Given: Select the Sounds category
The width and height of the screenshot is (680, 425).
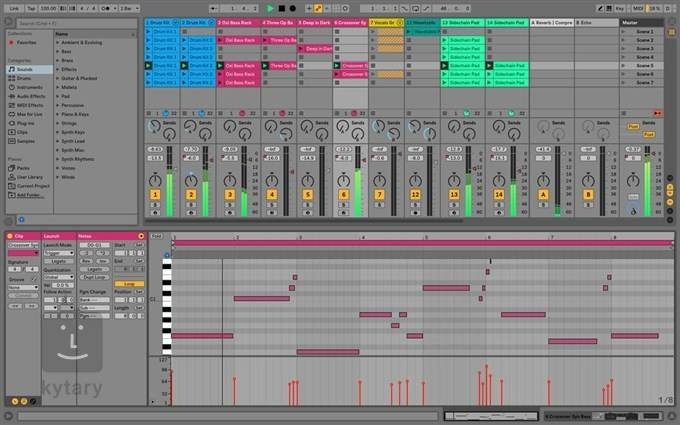Looking at the screenshot, I should (29, 69).
